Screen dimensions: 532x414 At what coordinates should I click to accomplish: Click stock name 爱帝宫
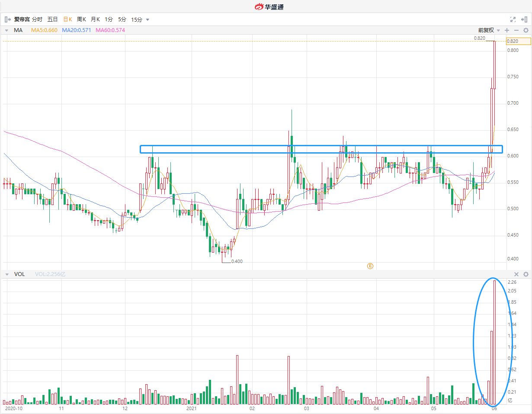[x=22, y=19]
